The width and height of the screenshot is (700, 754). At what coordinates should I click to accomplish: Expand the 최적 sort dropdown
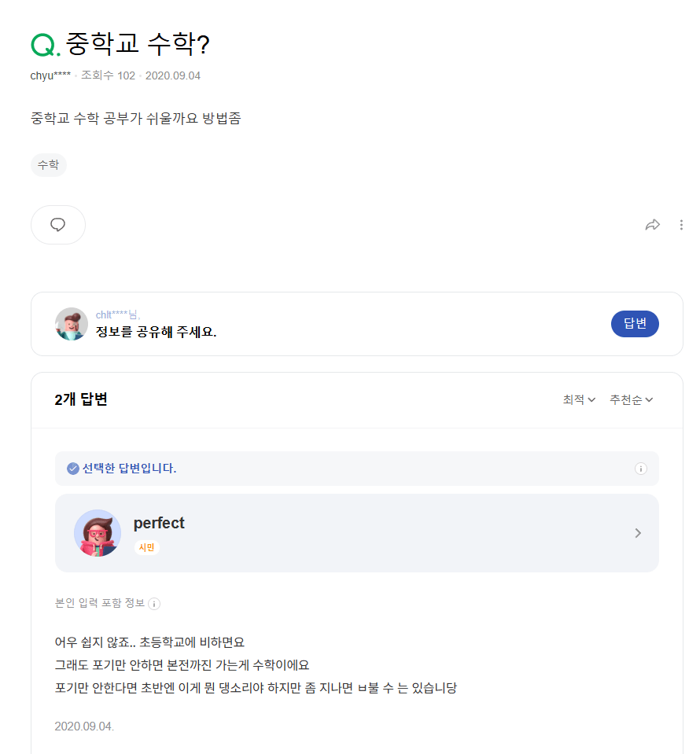(x=579, y=399)
